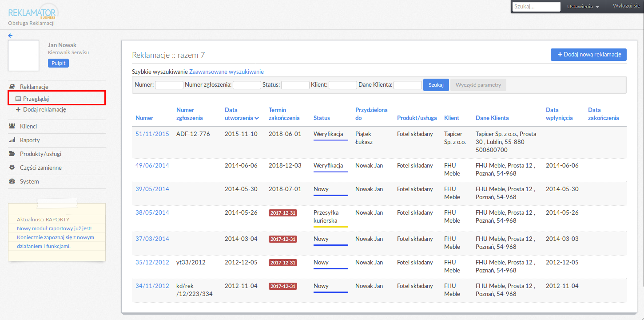644x320 pixels.
Task: Click Piątek Łukasz assignee cell
Action: tap(364, 138)
